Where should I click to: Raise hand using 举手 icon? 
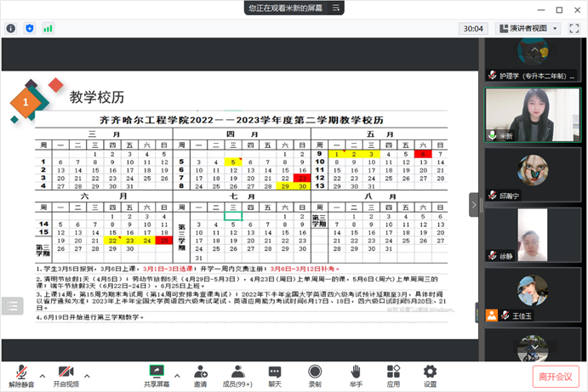pos(355,375)
